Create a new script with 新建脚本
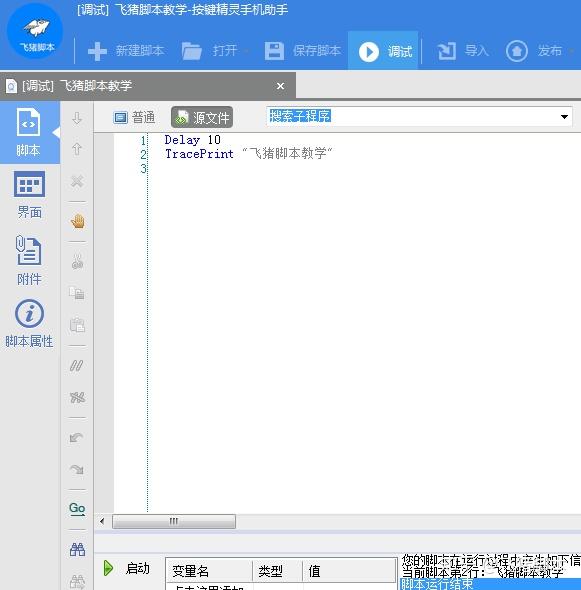 [x=126, y=51]
